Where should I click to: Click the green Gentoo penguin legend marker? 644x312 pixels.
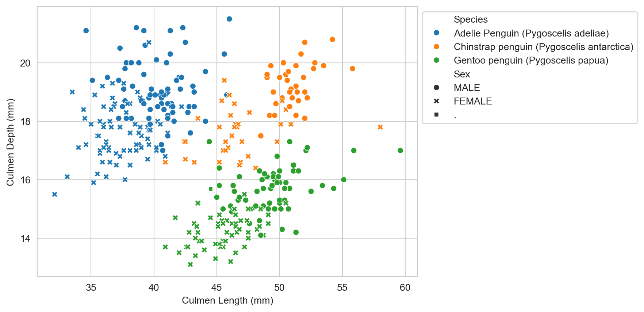coord(436,60)
